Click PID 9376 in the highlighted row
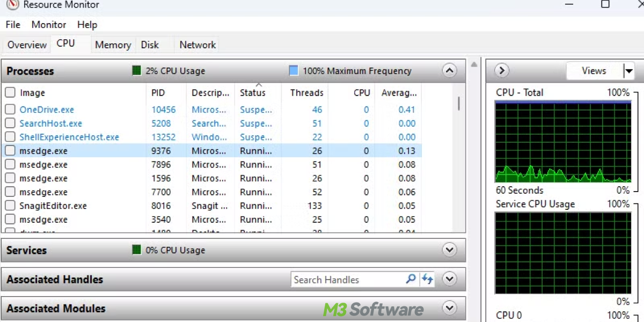 (161, 151)
